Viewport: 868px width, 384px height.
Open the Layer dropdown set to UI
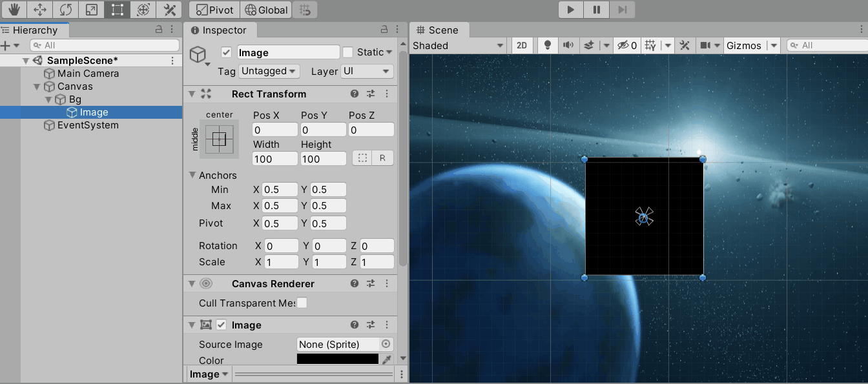(x=367, y=71)
